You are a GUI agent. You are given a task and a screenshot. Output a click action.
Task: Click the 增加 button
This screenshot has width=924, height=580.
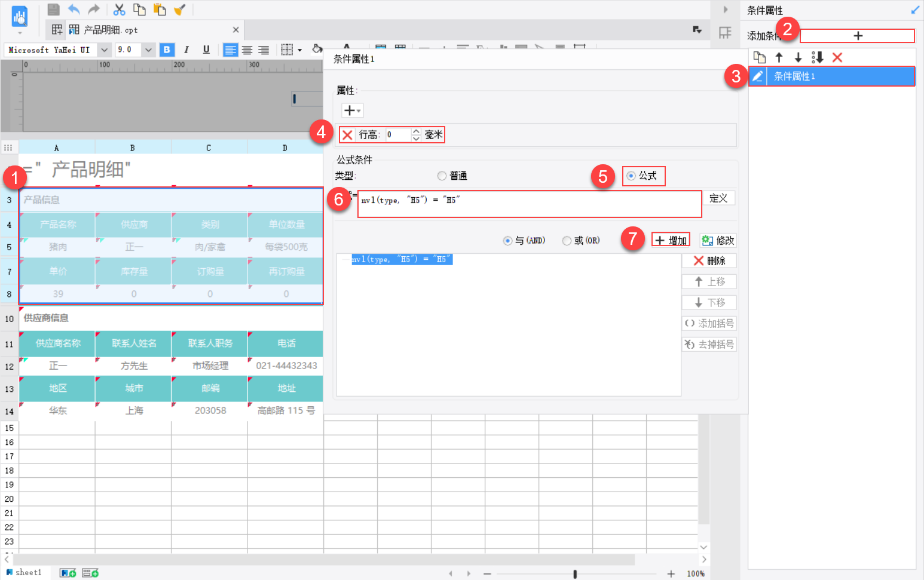[671, 240]
